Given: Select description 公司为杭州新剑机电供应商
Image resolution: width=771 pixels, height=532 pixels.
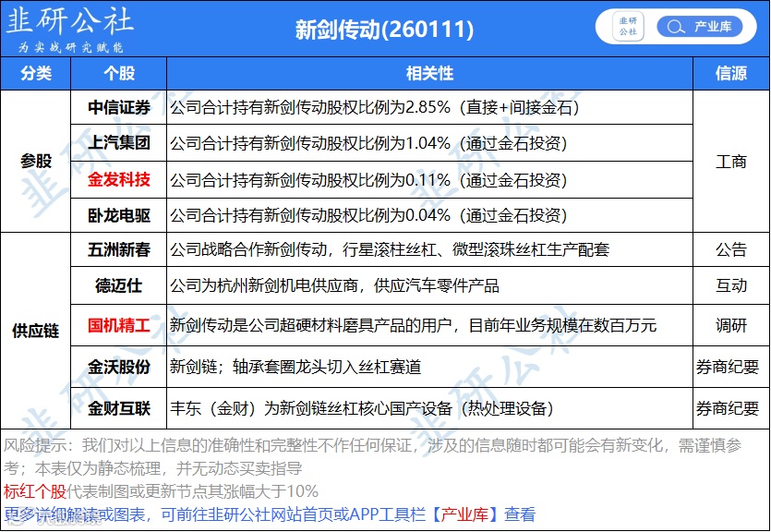Looking at the screenshot, I should [334, 285].
